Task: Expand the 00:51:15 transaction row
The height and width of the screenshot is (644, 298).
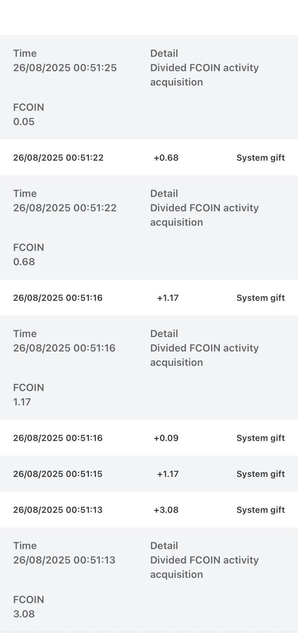Action: 149,474
